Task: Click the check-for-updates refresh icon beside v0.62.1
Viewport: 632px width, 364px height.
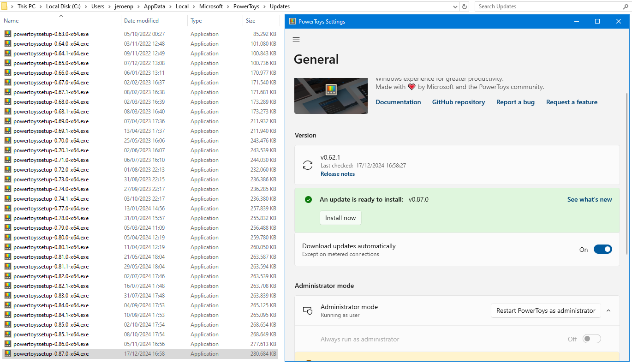Action: pyautogui.click(x=308, y=165)
